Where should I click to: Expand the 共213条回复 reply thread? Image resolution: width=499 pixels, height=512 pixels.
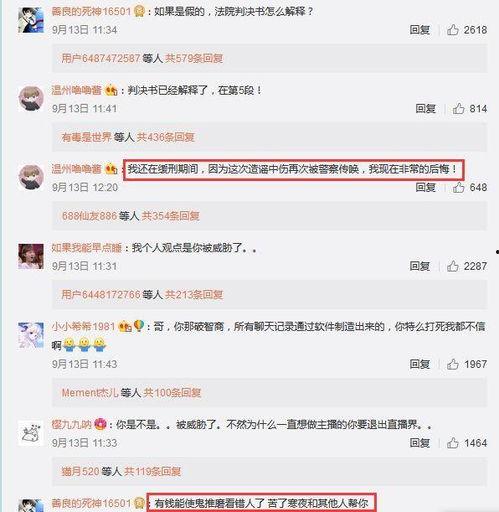tap(194, 295)
